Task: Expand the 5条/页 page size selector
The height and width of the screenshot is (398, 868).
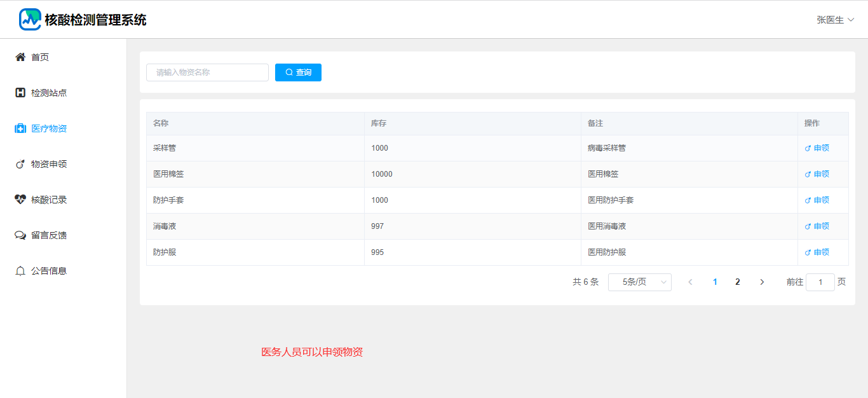Action: pyautogui.click(x=639, y=282)
